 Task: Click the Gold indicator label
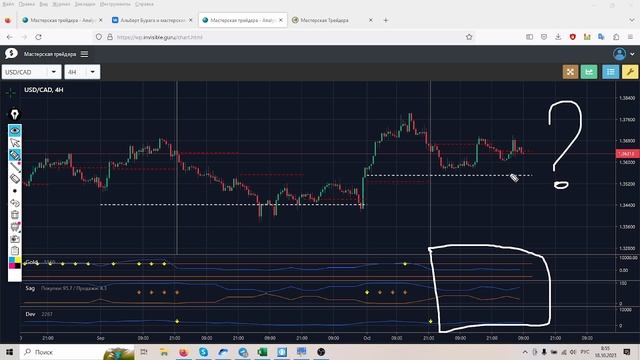pyautogui.click(x=31, y=262)
